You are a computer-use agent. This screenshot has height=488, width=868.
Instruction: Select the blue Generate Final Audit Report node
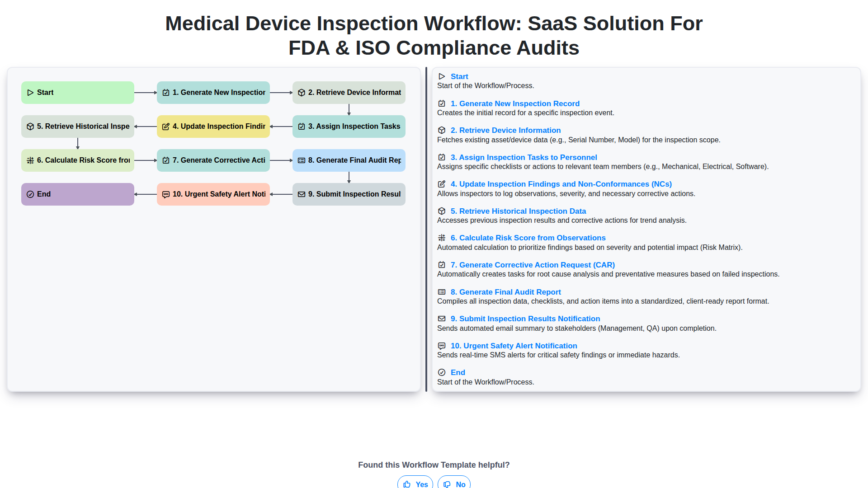349,160
